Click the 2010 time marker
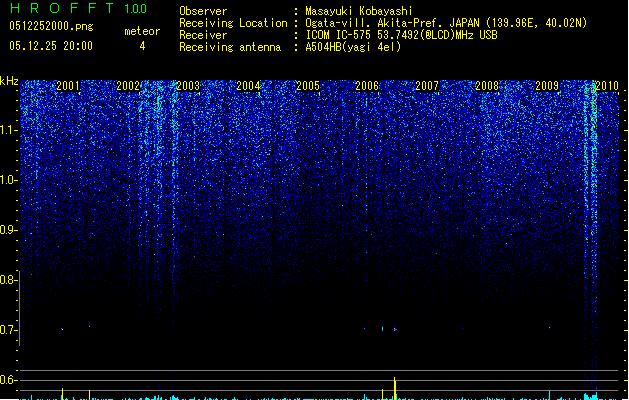 pyautogui.click(x=607, y=85)
